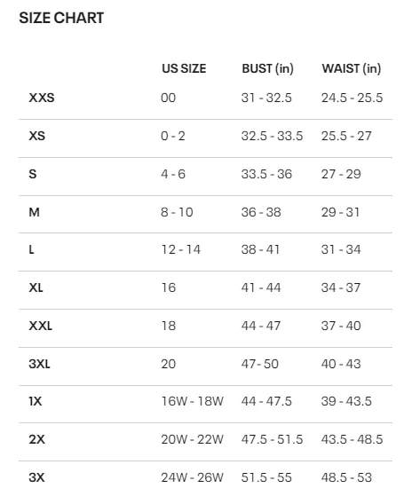Click the XXS size row label
This screenshot has width=420, height=504.
[42, 98]
